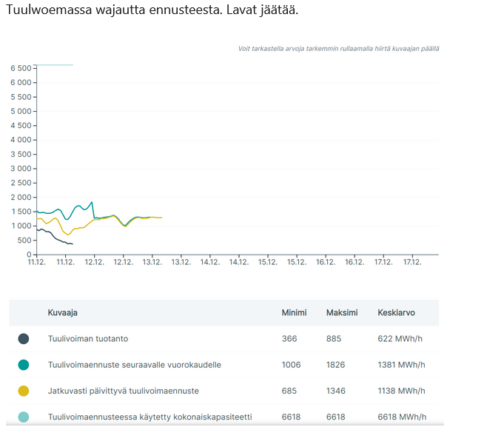Screen dimensions: 504x427
Task: Click the Kuvaaja column header
Action: [x=63, y=313]
